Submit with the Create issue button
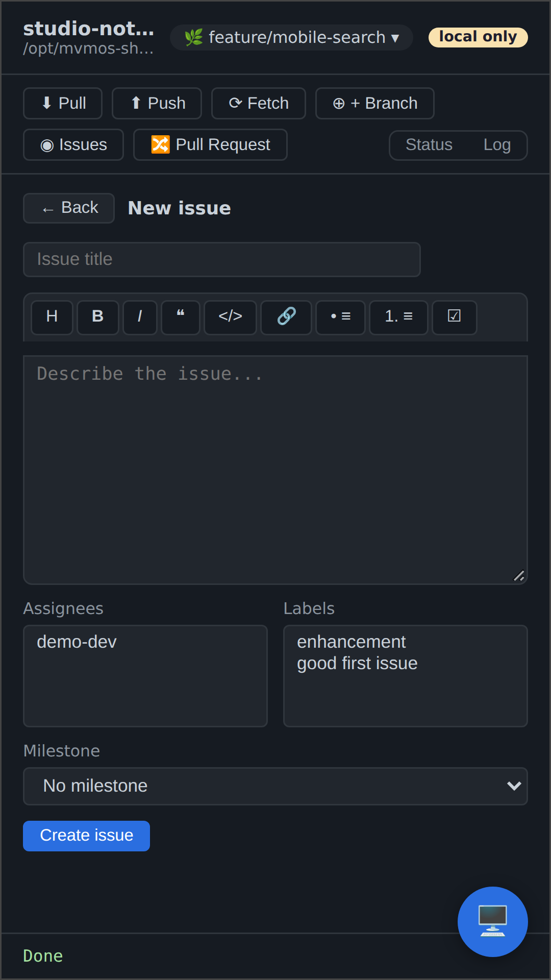Screen dimensions: 551x980 pos(86,836)
